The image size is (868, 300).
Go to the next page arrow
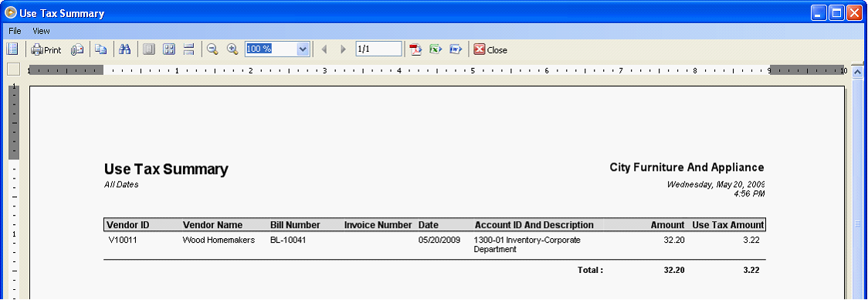[343, 49]
